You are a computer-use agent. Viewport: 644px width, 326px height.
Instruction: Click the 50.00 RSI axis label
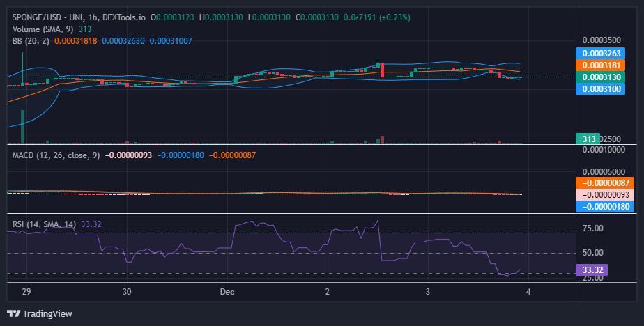click(x=593, y=252)
